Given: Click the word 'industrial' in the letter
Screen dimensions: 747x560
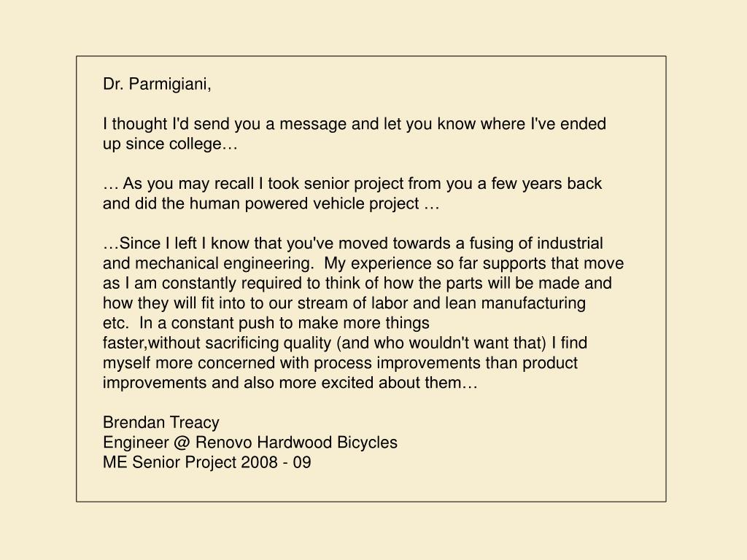Looking at the screenshot, I should click(x=570, y=244).
